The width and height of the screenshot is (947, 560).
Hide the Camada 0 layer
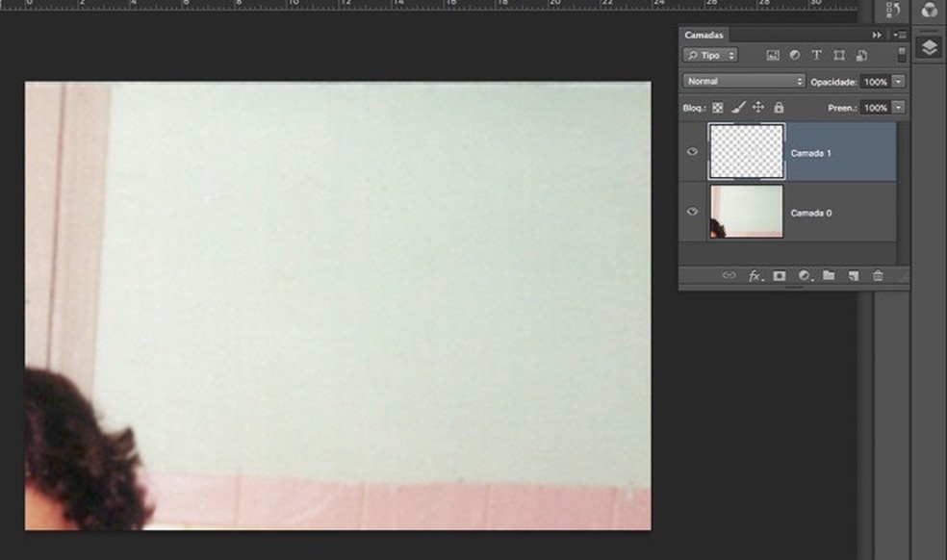[x=692, y=212]
